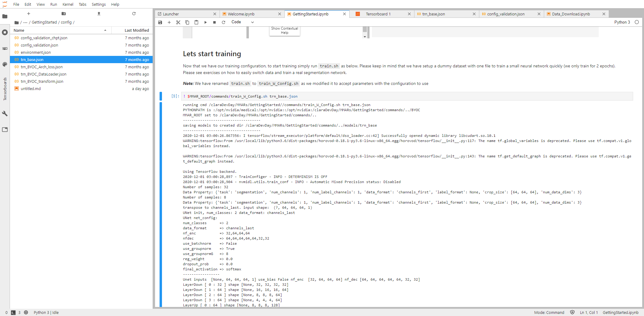Open the Settings menu

point(99,4)
